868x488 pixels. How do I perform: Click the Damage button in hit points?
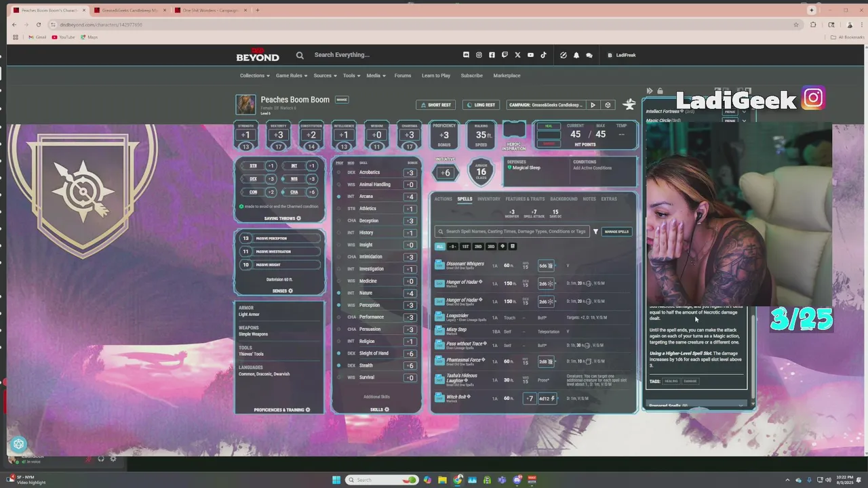point(549,143)
